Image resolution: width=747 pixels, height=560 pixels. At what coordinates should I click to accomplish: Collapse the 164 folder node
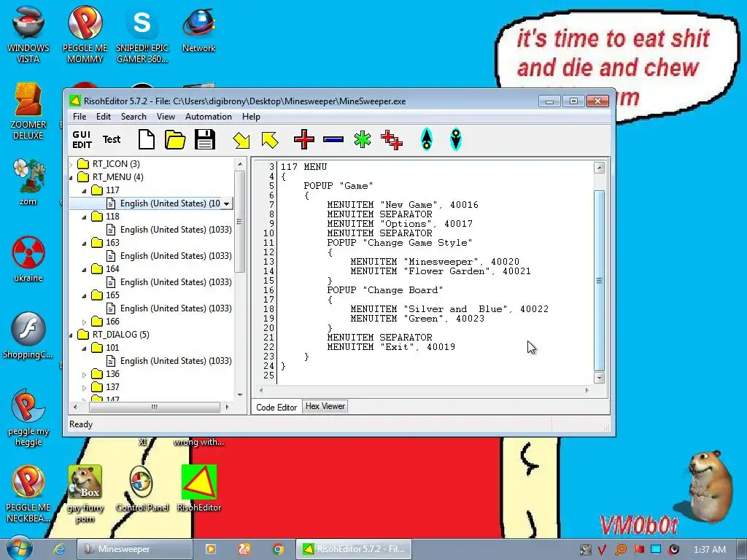tap(85, 270)
